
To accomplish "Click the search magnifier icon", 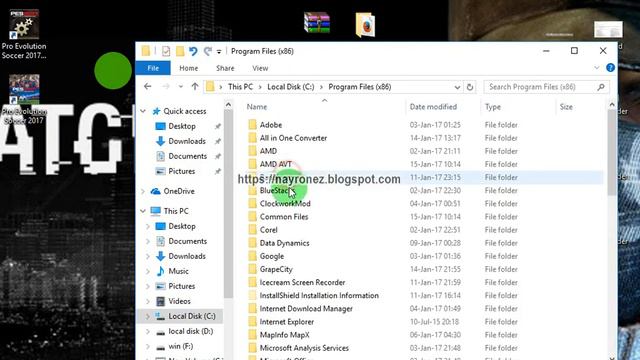I will (x=601, y=87).
